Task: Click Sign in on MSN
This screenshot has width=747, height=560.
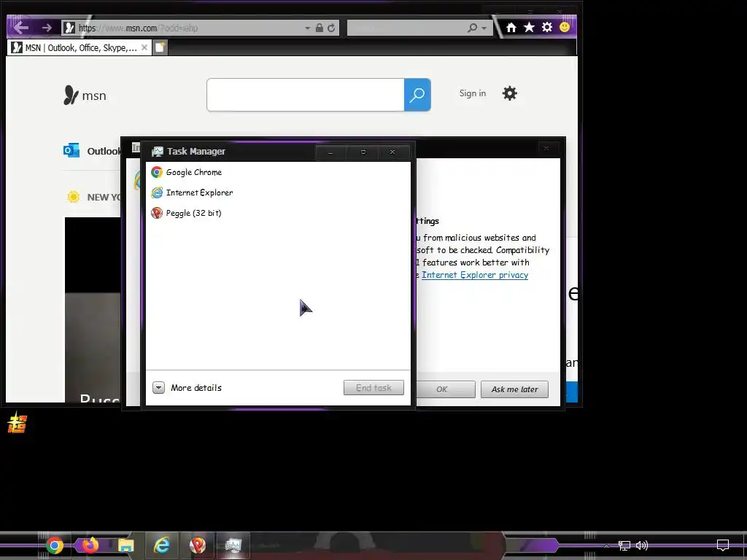Action: pyautogui.click(x=472, y=93)
